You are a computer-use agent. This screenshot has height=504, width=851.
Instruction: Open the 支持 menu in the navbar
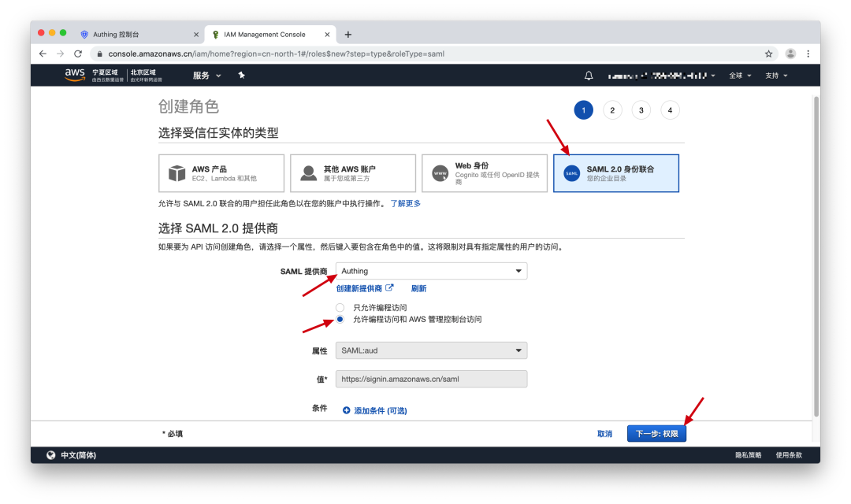pos(776,76)
